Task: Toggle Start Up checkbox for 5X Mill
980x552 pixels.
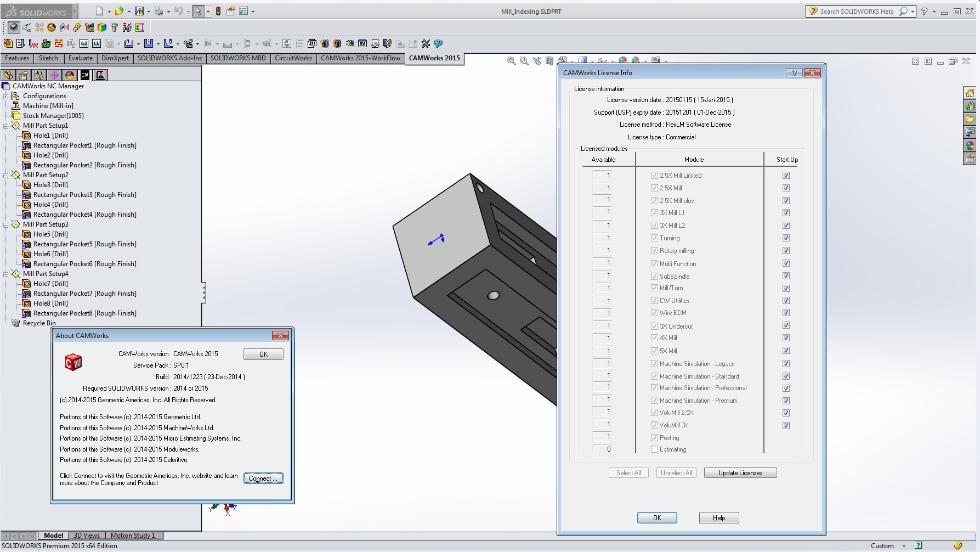Action: (x=786, y=351)
